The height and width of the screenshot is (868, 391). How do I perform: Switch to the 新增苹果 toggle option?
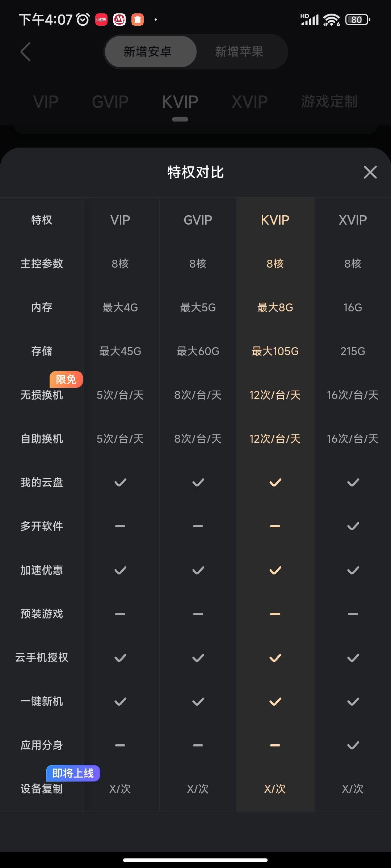[239, 52]
